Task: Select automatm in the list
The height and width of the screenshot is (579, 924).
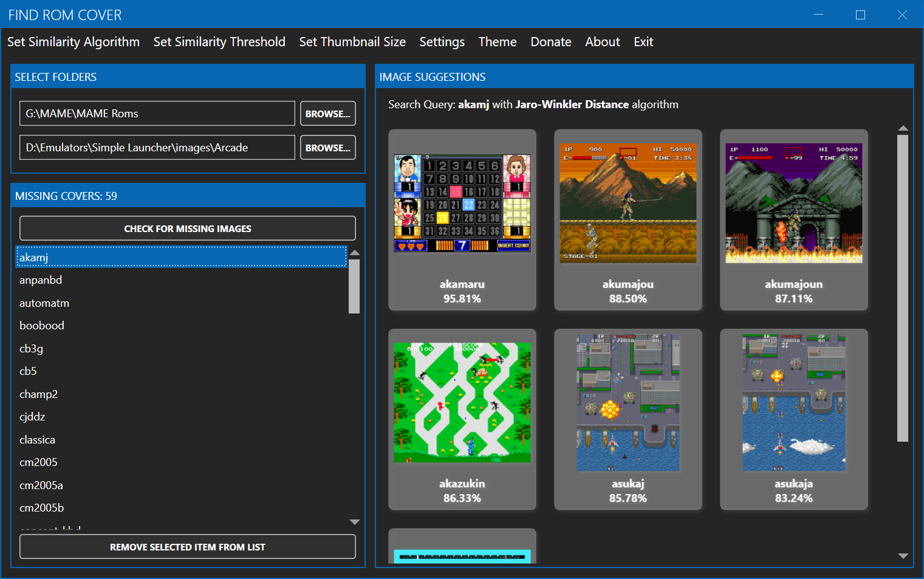Action: click(182, 303)
